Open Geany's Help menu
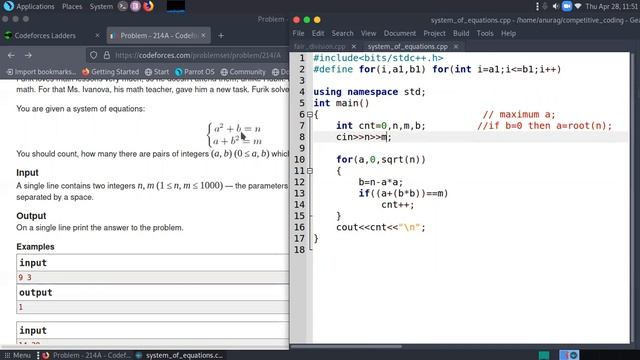The image size is (640, 360). pyautogui.click(x=508, y=33)
